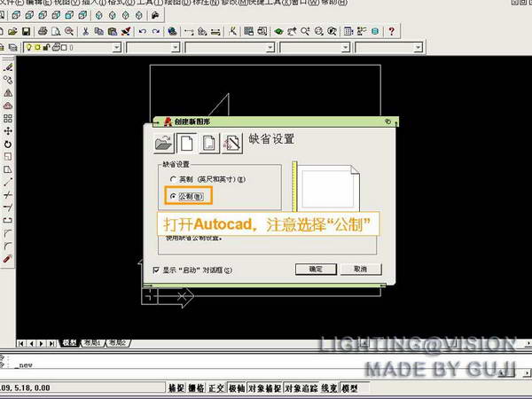
Task: Select the 公制 radio button
Action: 174,196
